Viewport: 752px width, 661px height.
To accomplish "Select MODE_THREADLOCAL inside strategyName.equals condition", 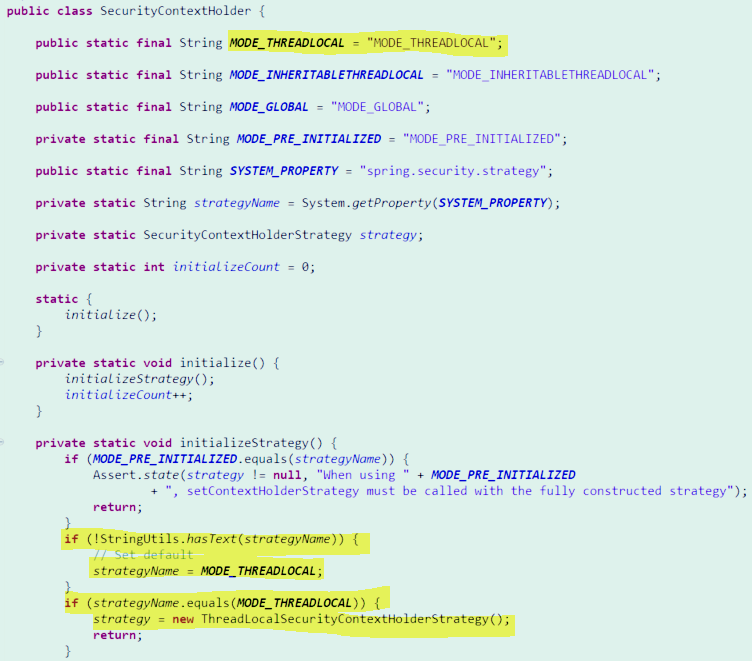I will click(x=294, y=603).
